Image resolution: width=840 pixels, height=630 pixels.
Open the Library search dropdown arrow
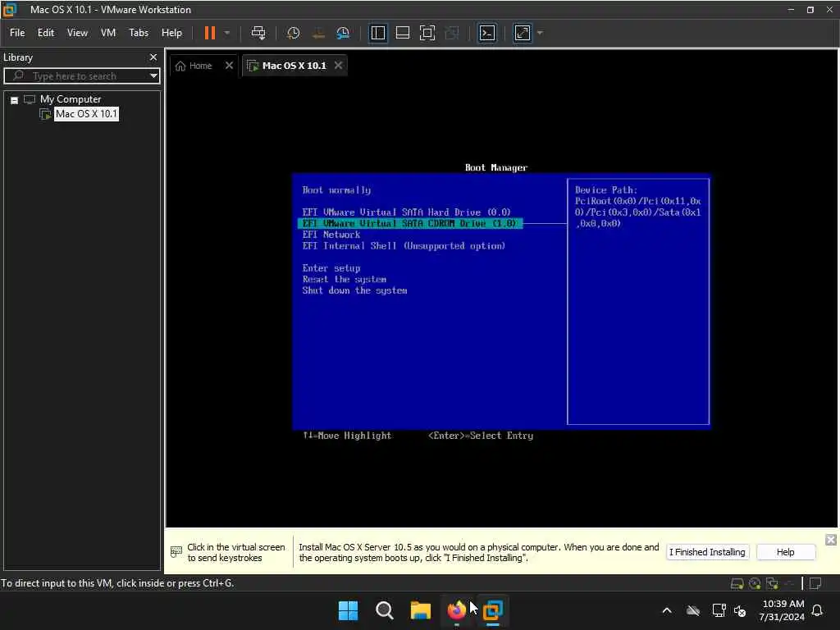tap(153, 76)
